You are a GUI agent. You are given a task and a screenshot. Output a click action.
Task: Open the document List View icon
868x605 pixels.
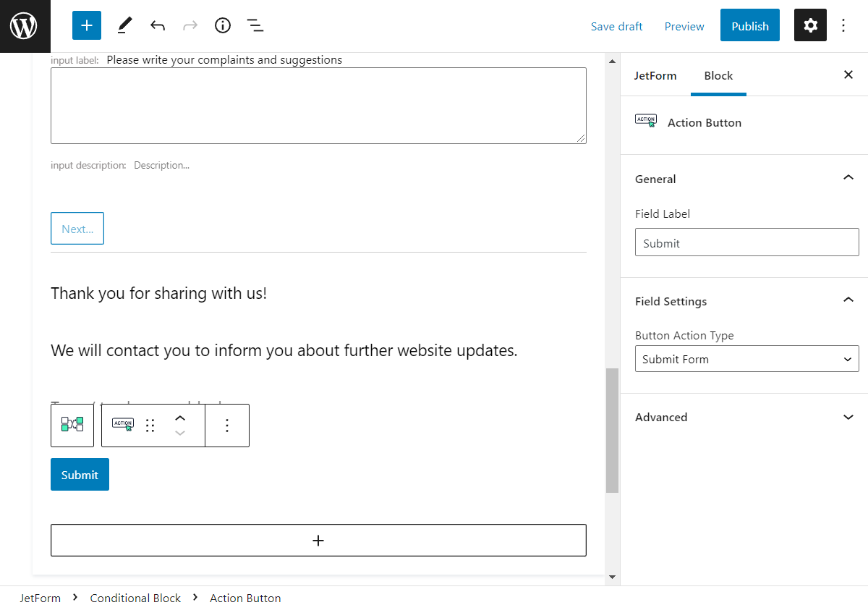(x=255, y=25)
